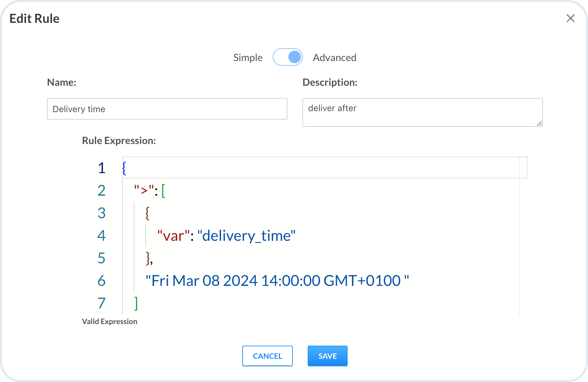Screen dimensions: 588x382
Task: Click the "var" key in the expression
Action: (x=173, y=236)
